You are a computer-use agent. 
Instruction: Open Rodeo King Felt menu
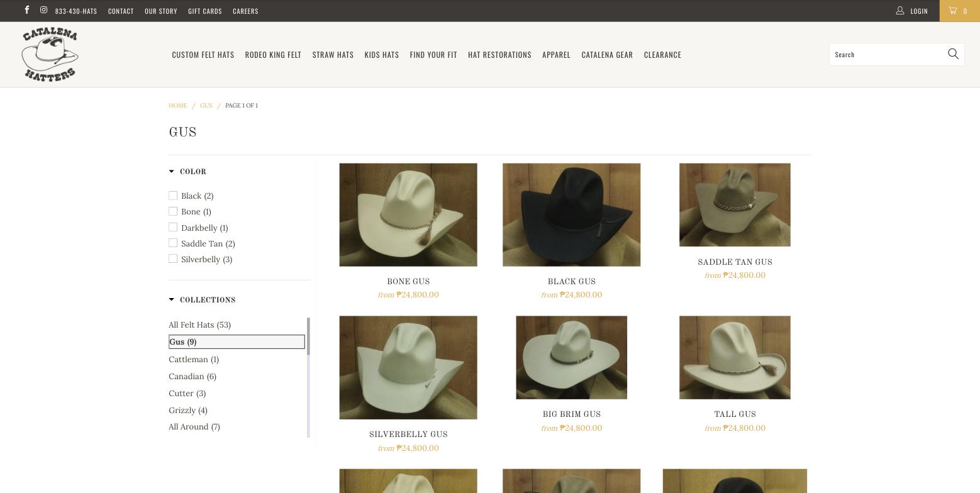pyautogui.click(x=273, y=55)
